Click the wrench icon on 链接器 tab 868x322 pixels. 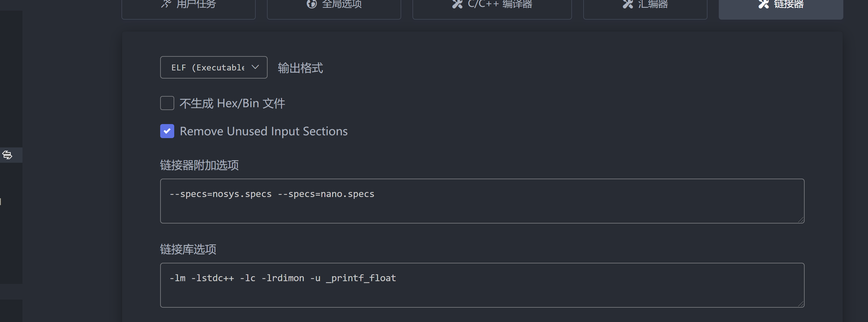[763, 4]
